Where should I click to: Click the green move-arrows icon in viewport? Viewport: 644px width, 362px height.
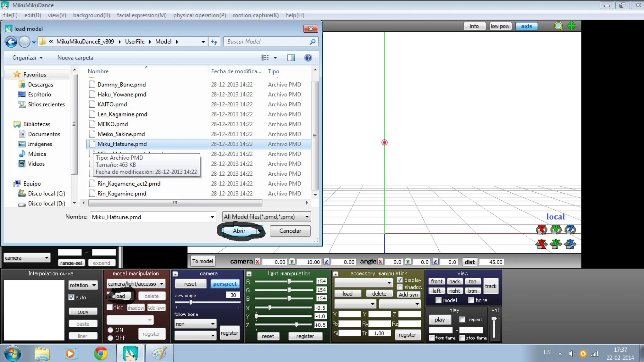(572, 26)
